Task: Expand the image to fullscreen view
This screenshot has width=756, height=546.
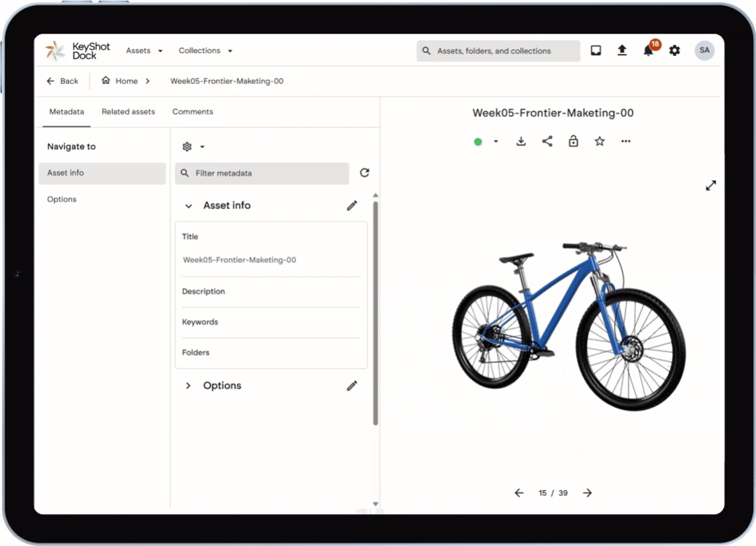Action: (711, 186)
